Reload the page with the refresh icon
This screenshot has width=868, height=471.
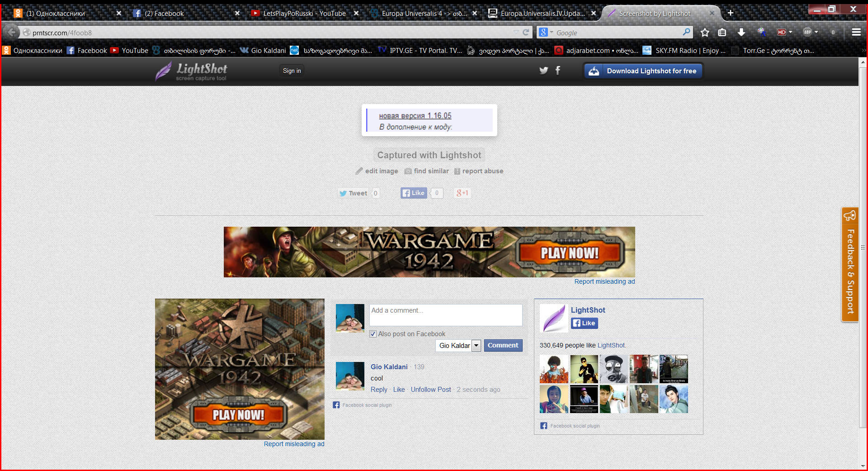(x=526, y=33)
